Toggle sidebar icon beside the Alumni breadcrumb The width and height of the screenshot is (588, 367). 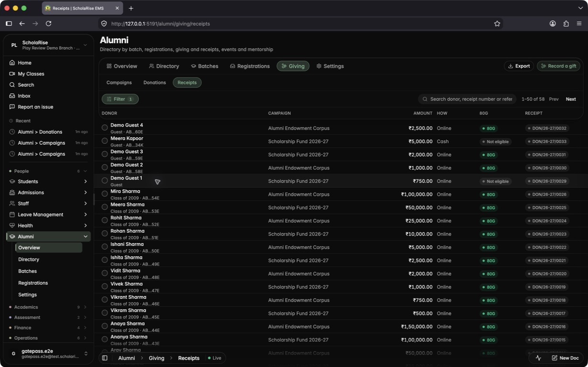(x=105, y=358)
